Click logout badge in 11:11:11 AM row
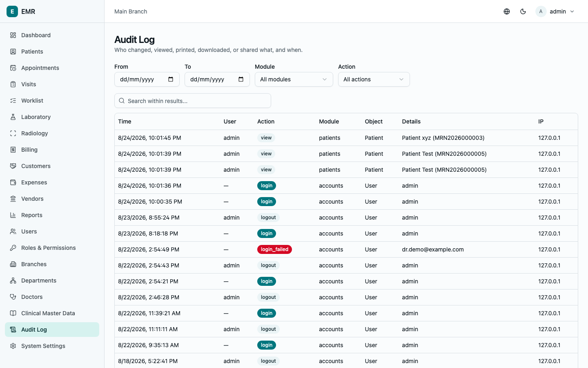Screen dimensions: 588x368 (x=268, y=329)
